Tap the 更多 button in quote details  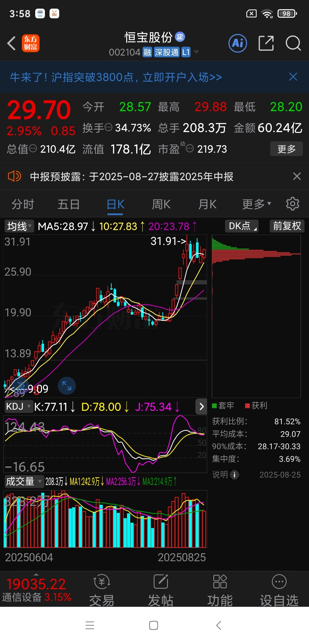point(286,149)
